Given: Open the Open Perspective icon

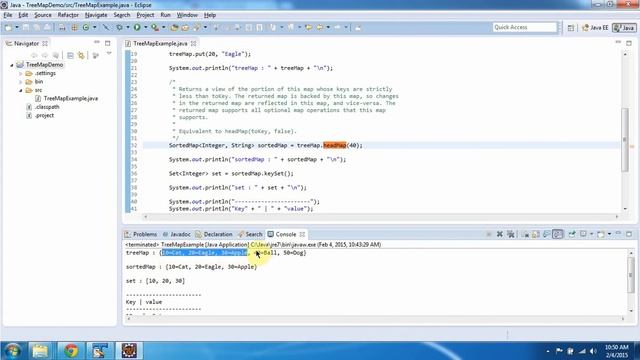Looking at the screenshot, I should (571, 27).
